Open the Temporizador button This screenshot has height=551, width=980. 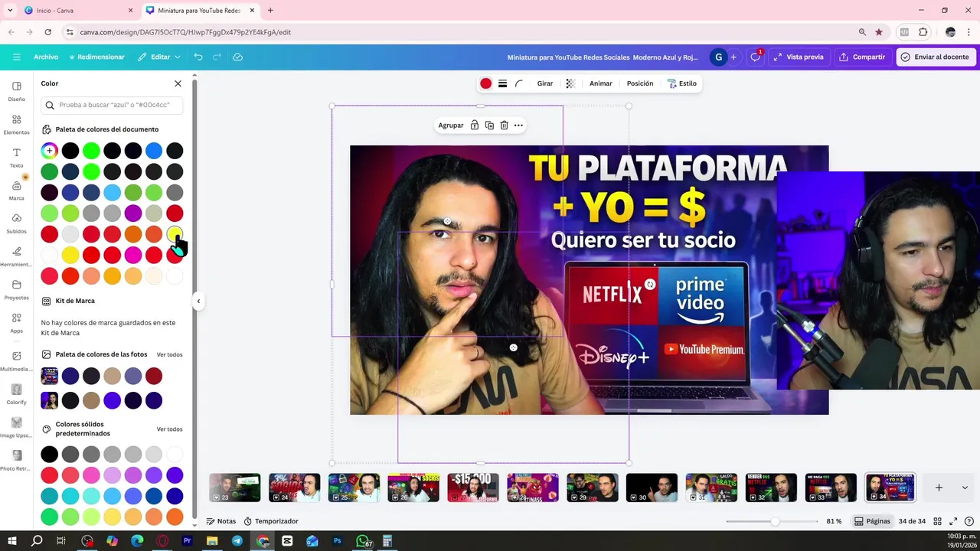pyautogui.click(x=271, y=521)
